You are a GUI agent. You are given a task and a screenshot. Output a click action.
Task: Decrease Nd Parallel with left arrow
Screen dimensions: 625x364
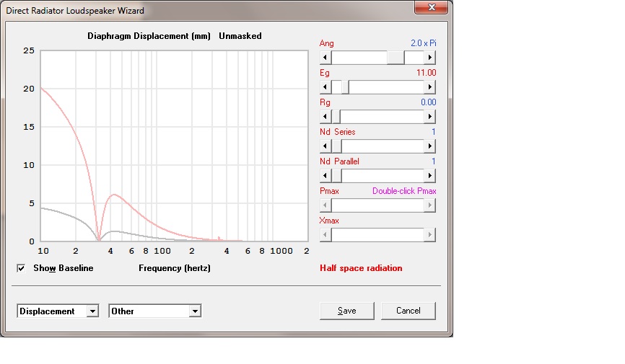pos(325,176)
